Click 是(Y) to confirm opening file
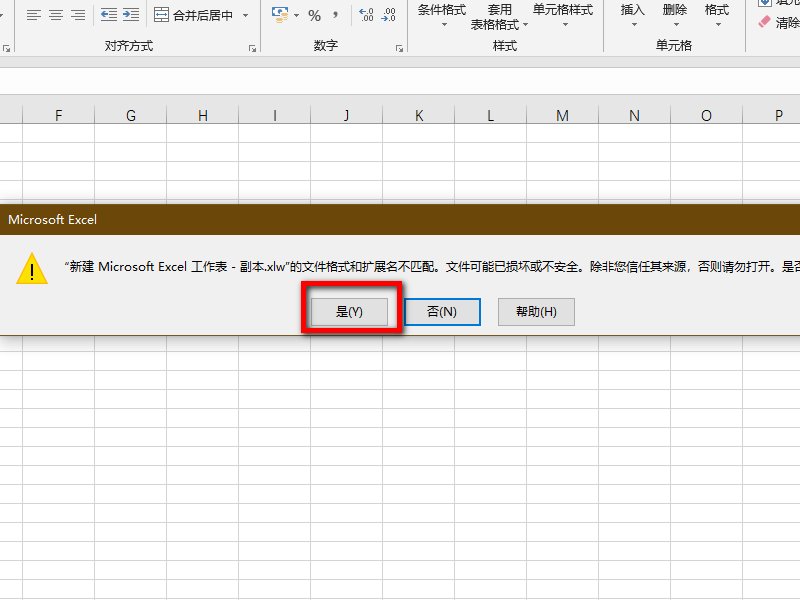This screenshot has height=600, width=800. pyautogui.click(x=347, y=311)
